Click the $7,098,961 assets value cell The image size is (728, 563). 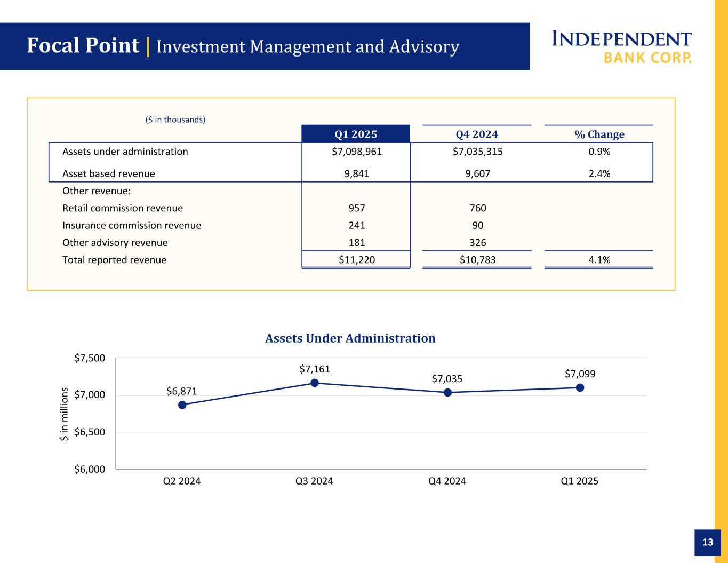356,152
